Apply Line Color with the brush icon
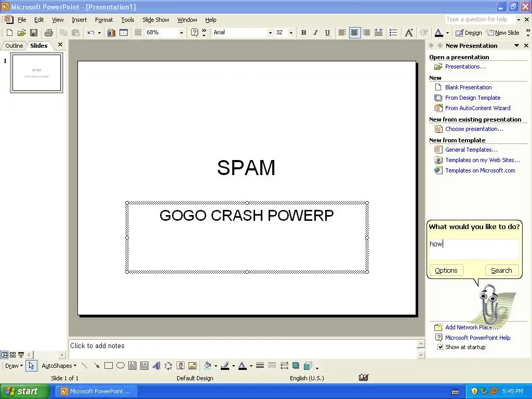Screen dimensions: 532x399 click(224, 366)
